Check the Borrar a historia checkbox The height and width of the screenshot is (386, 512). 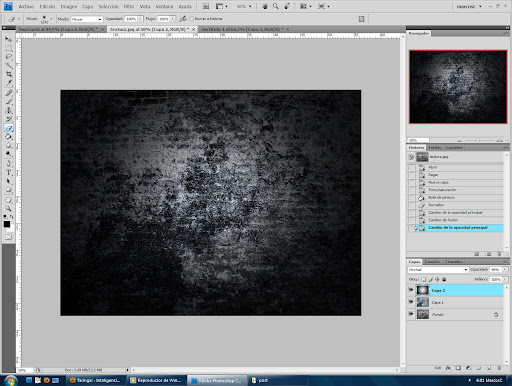(191, 19)
